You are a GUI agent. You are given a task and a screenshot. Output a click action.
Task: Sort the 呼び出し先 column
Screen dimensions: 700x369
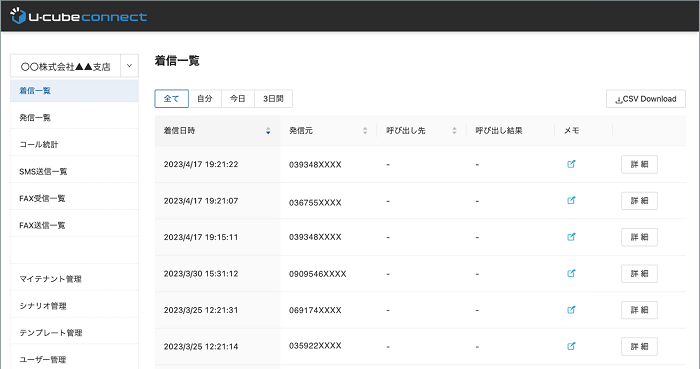coord(454,131)
